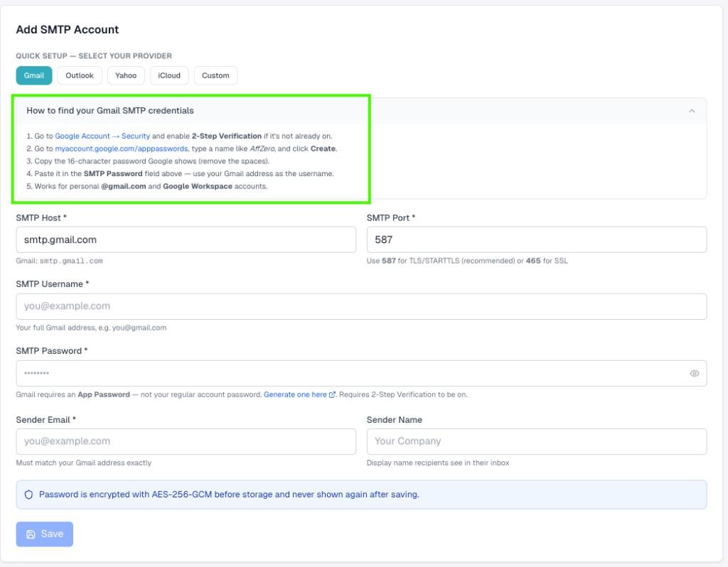Click the Sender Name field
The height and width of the screenshot is (567, 728).
537,441
